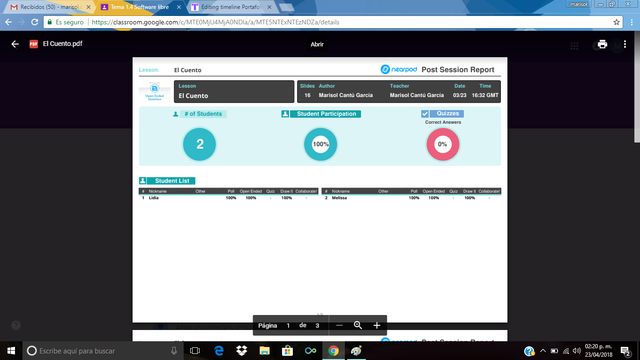This screenshot has height=360, width=640.
Task: Click the Es seguro padlock indicator
Action: pyautogui.click(x=66, y=22)
